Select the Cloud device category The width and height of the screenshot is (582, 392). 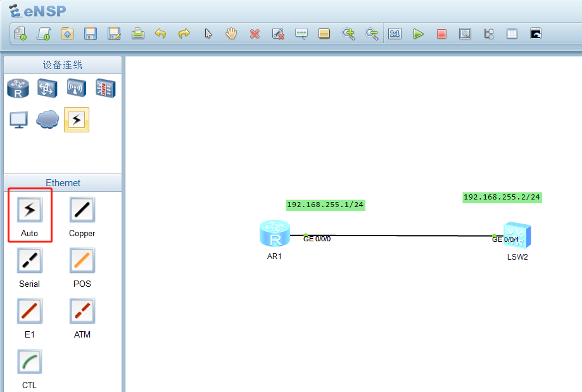tap(47, 120)
